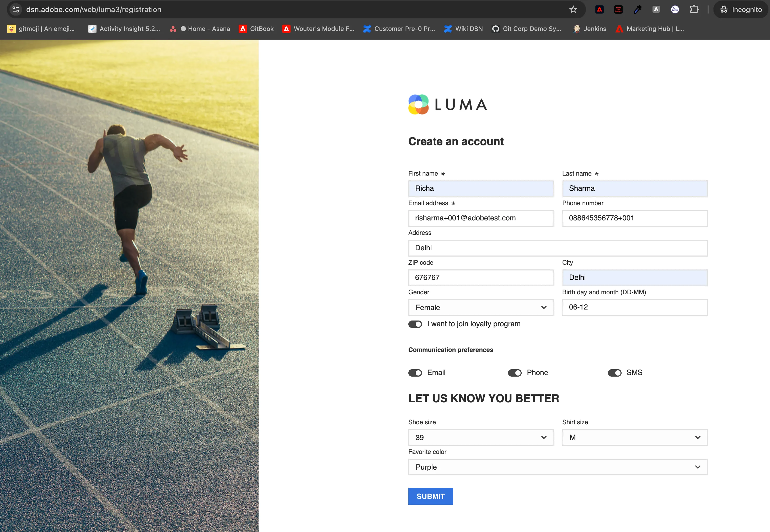770x532 pixels.
Task: Open the Favorite color dropdown
Action: coord(558,467)
